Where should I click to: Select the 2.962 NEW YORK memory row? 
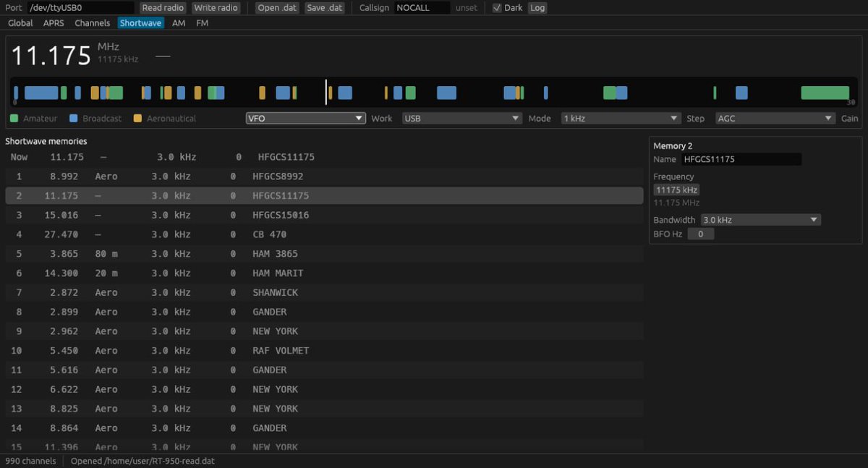tap(324, 331)
